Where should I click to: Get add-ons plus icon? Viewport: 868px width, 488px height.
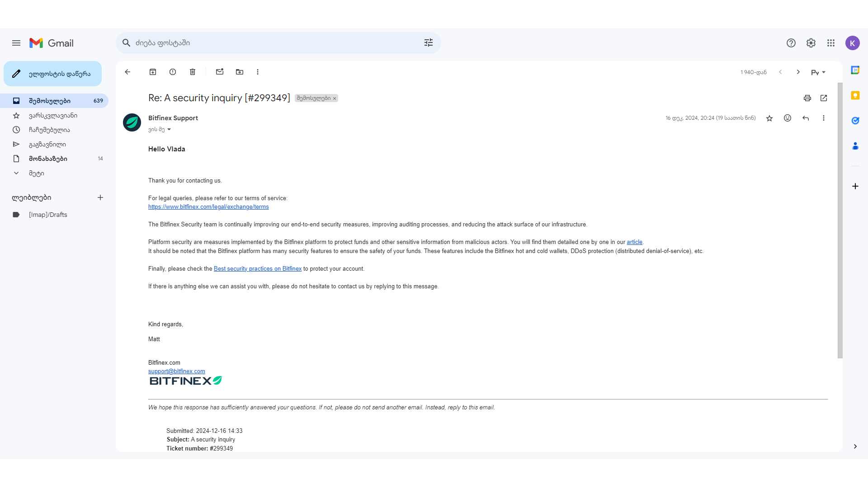pos(855,186)
